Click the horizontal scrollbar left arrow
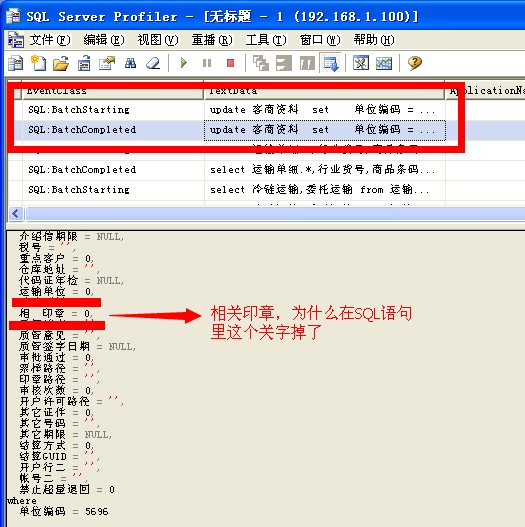This screenshot has width=525, height=527. point(16,213)
